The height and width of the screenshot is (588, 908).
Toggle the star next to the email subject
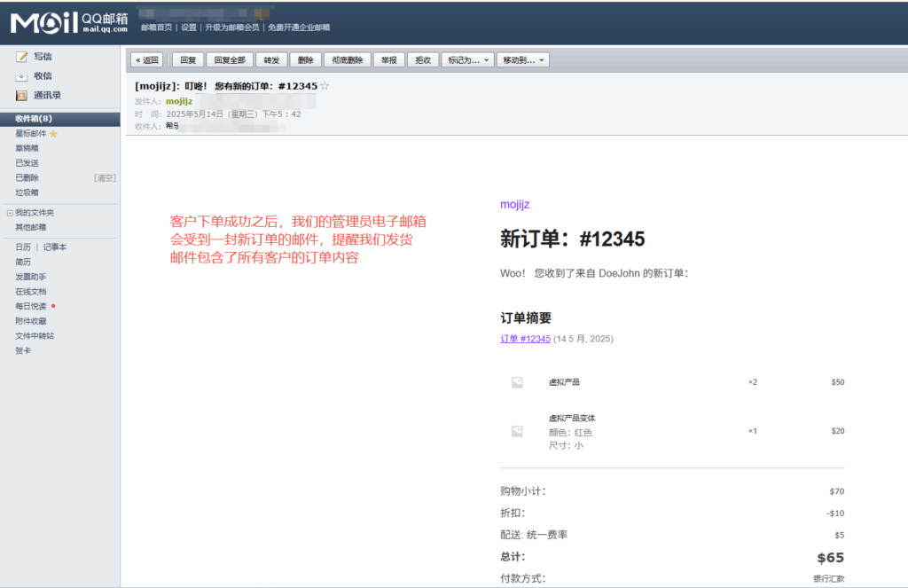click(x=325, y=86)
